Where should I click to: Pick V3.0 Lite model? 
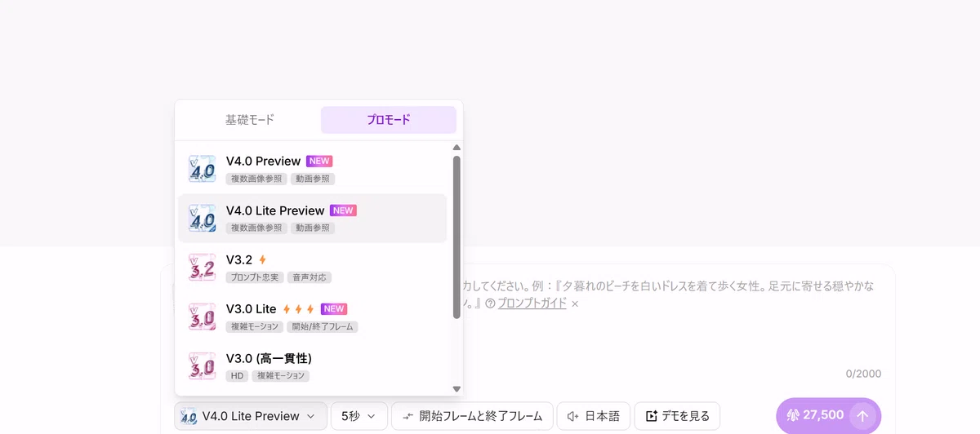coord(312,317)
